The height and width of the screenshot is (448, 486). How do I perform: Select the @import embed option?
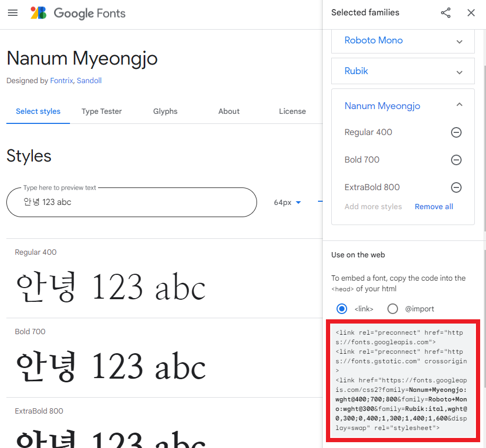click(x=392, y=309)
